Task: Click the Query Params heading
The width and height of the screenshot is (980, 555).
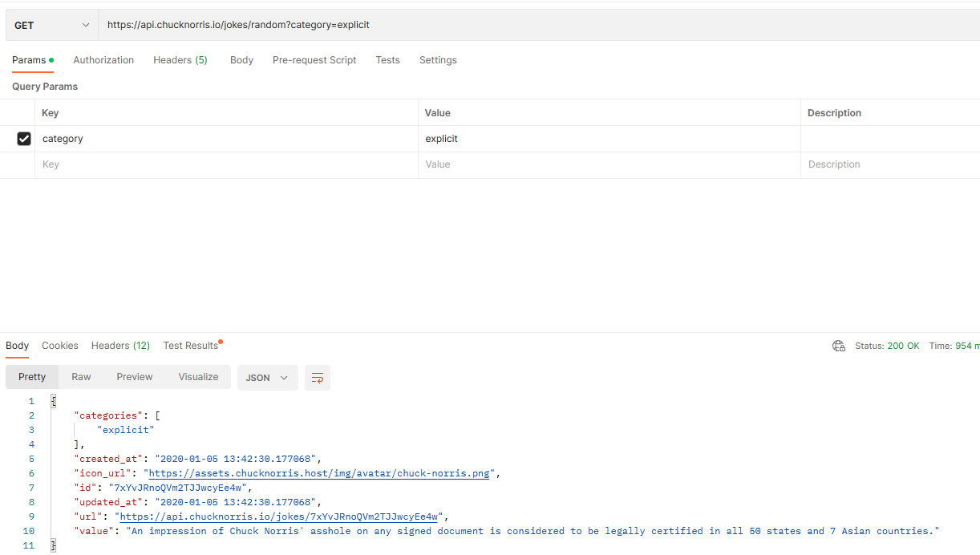Action: coord(45,87)
